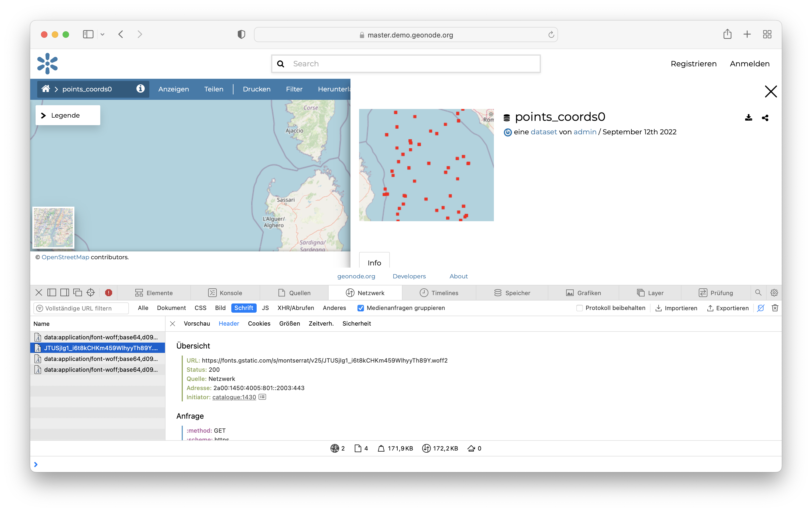Image resolution: width=812 pixels, height=512 pixels.
Task: Switch to the Cookies tab in request details
Action: (x=259, y=323)
